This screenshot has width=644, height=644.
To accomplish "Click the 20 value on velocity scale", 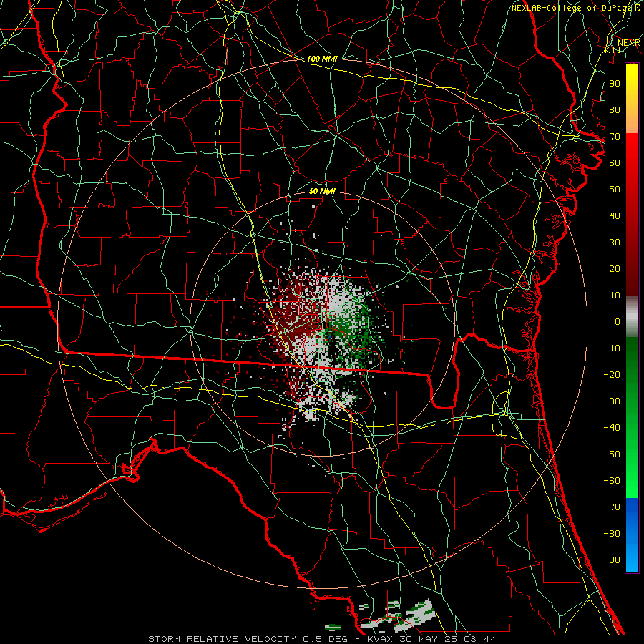I will click(615, 269).
